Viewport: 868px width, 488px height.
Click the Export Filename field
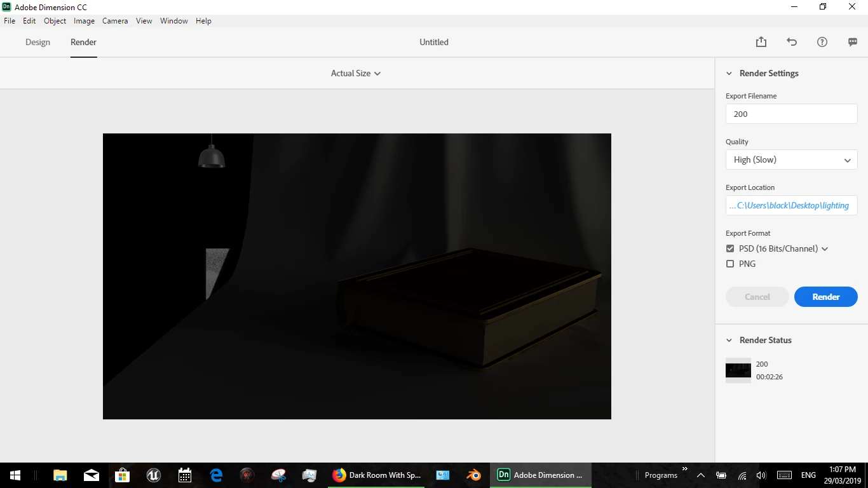click(x=792, y=114)
